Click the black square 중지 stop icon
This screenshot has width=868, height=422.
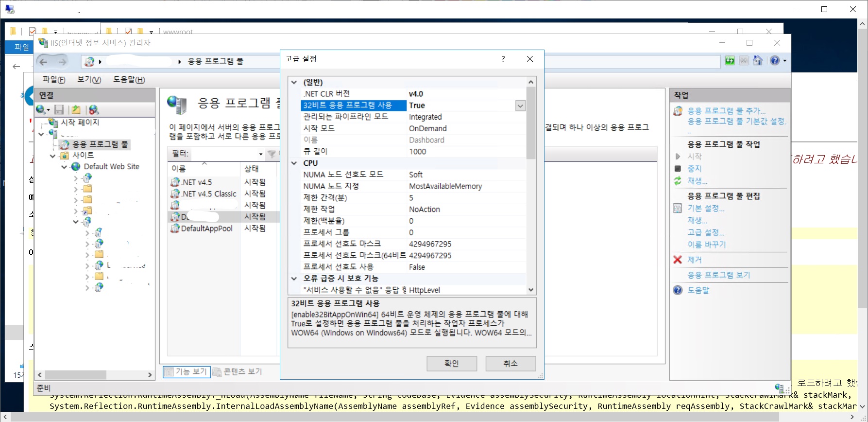pos(678,169)
